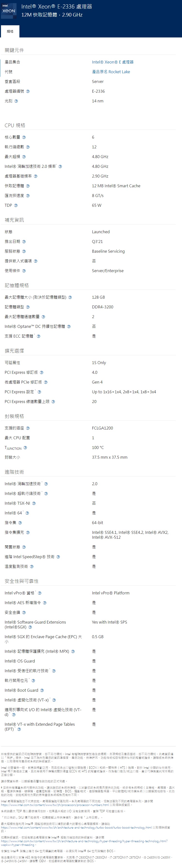This screenshot has width=182, height=868.
Task: Open help icon next to Intel® TSX-NI
Action: click(x=34, y=503)
